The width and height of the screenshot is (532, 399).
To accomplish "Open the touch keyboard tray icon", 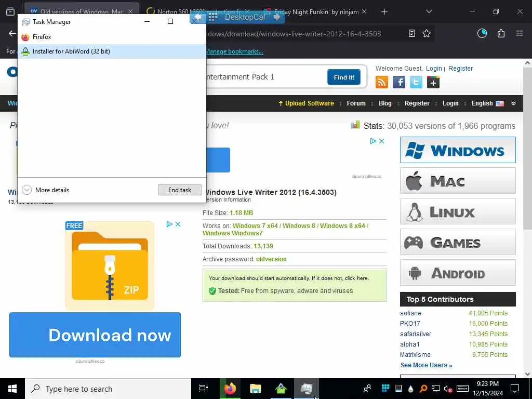I will (462, 389).
